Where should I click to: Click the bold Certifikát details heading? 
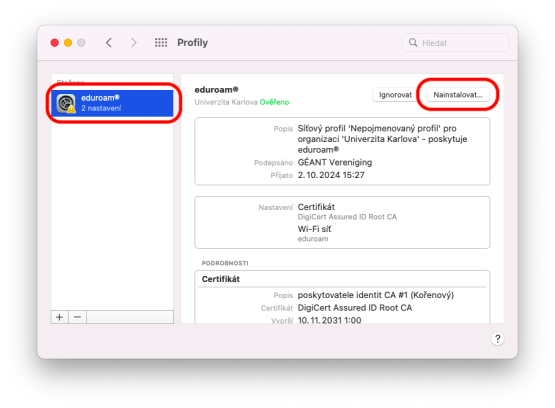[221, 279]
